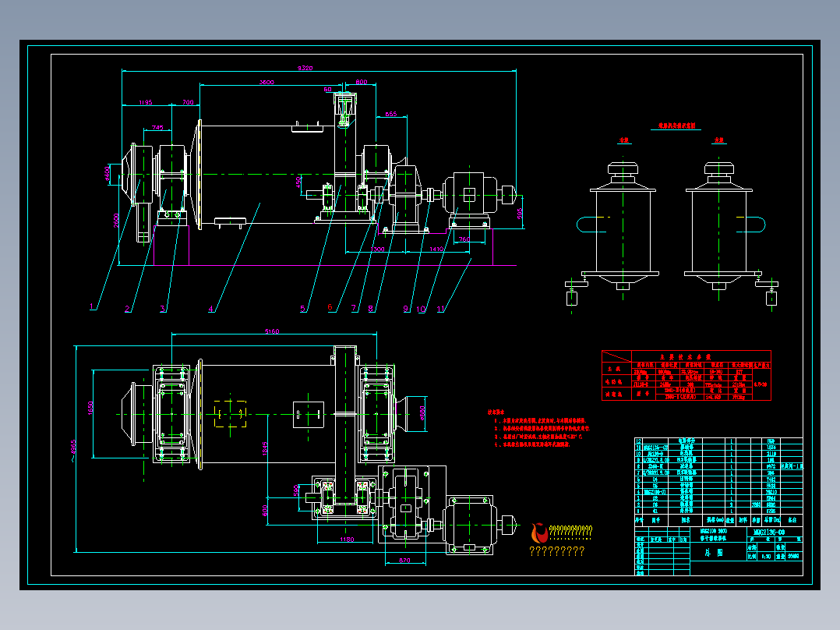Click the red technical parameters table
The width and height of the screenshot is (840, 630).
click(x=686, y=375)
